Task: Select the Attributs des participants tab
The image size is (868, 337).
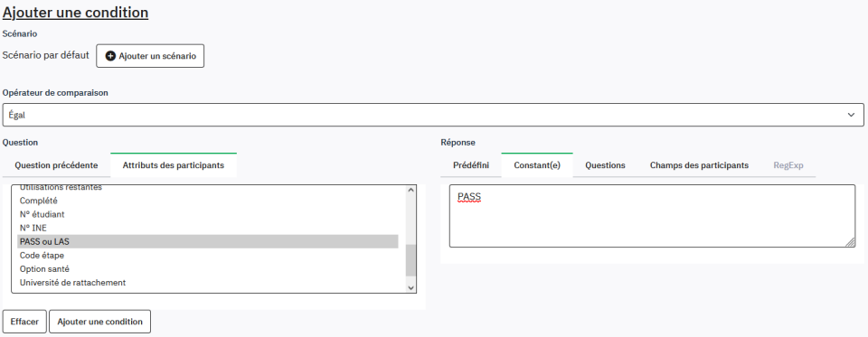Action: click(x=174, y=165)
